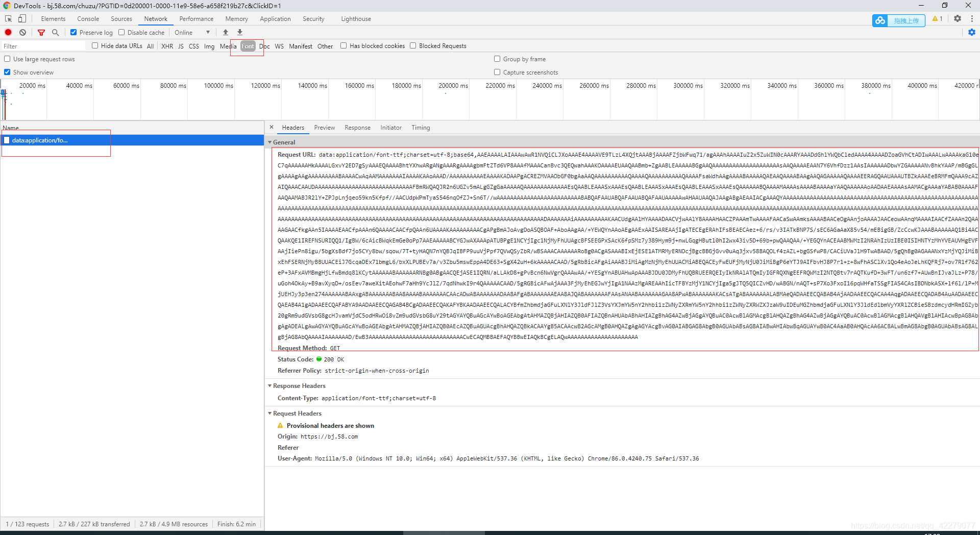Select the data:application/fo... request row
Viewport: 980px width, 535px height.
132,140
